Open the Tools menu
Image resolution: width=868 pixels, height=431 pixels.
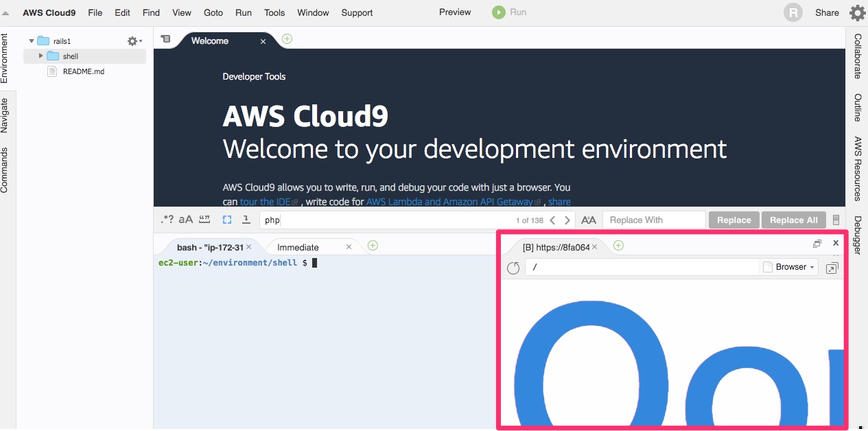pyautogui.click(x=274, y=12)
